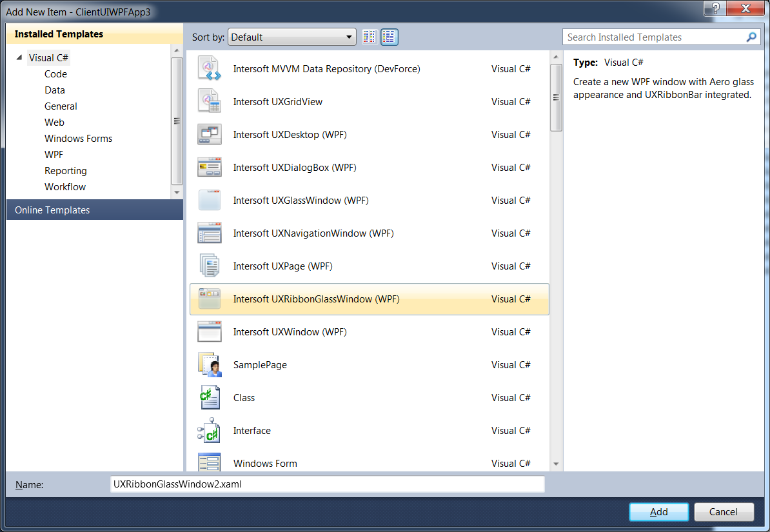Viewport: 770px width, 532px height.
Task: Click the template list scrollbar thumb
Action: tap(556, 97)
